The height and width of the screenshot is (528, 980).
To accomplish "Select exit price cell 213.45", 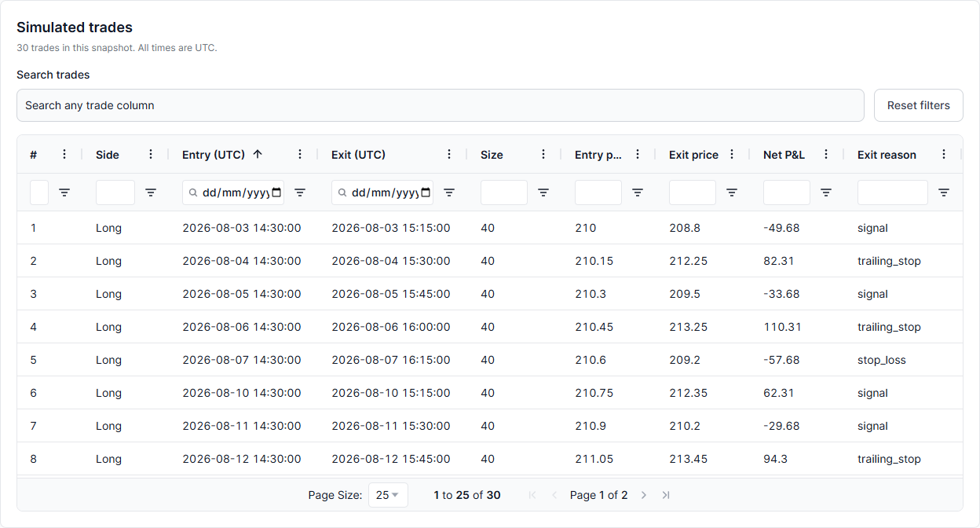I will coord(703,459).
